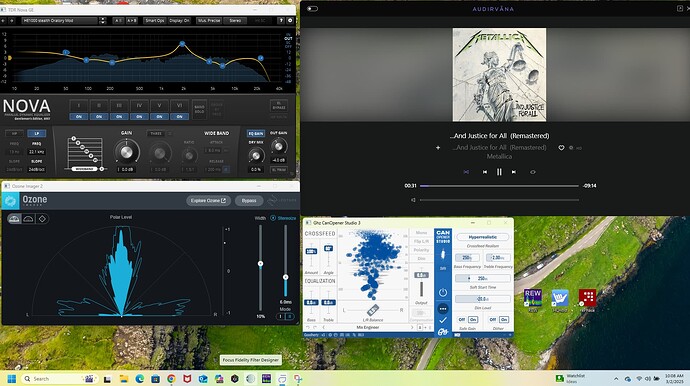The width and height of the screenshot is (690, 386).
Task: Skip to next track in Audirvana
Action: point(514,172)
